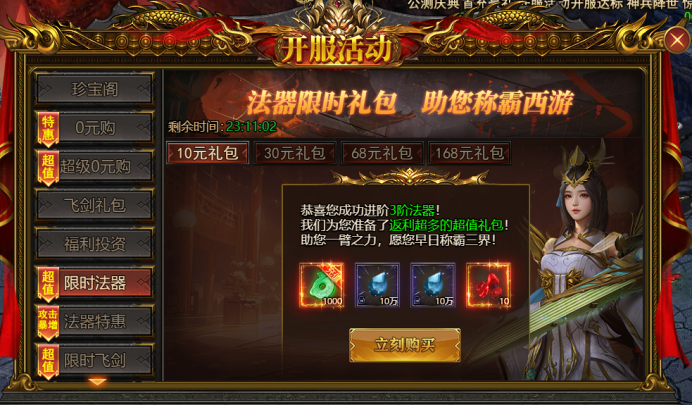Click the 攻击暴增 badge beside 法器特惠
The height and width of the screenshot is (405, 692).
click(48, 322)
